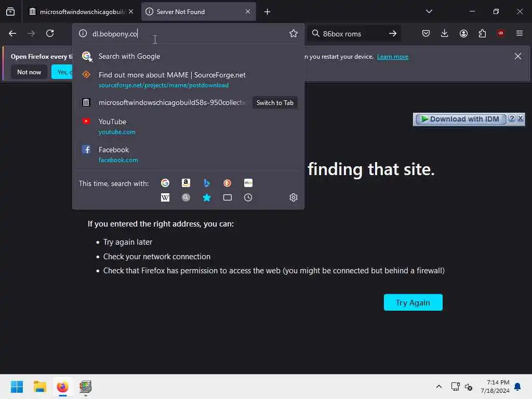Open the 86Box taskbar app
The height and width of the screenshot is (399, 532).
click(x=86, y=387)
